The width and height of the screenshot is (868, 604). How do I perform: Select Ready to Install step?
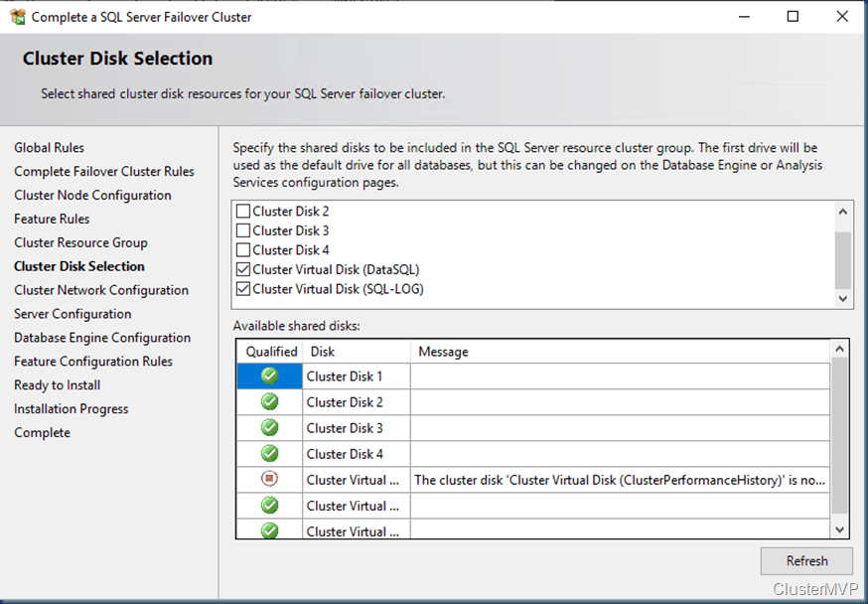57,385
